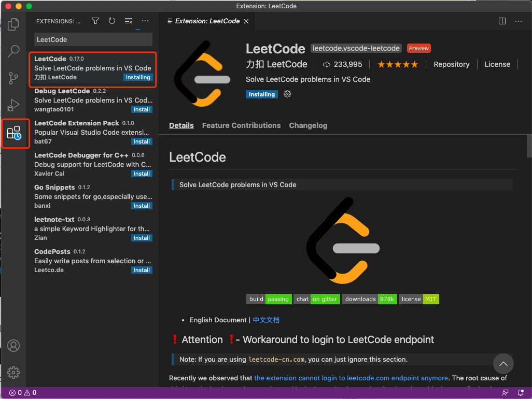532x399 pixels.
Task: Open the Repository link
Action: 451,64
